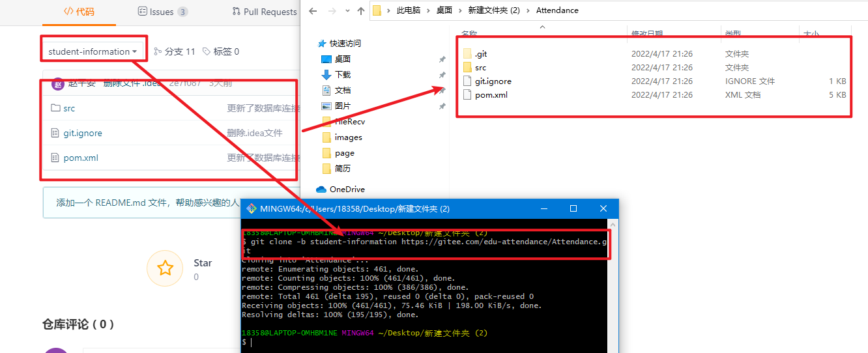This screenshot has width=868, height=353.
Task: Click the Star label text
Action: (x=203, y=263)
